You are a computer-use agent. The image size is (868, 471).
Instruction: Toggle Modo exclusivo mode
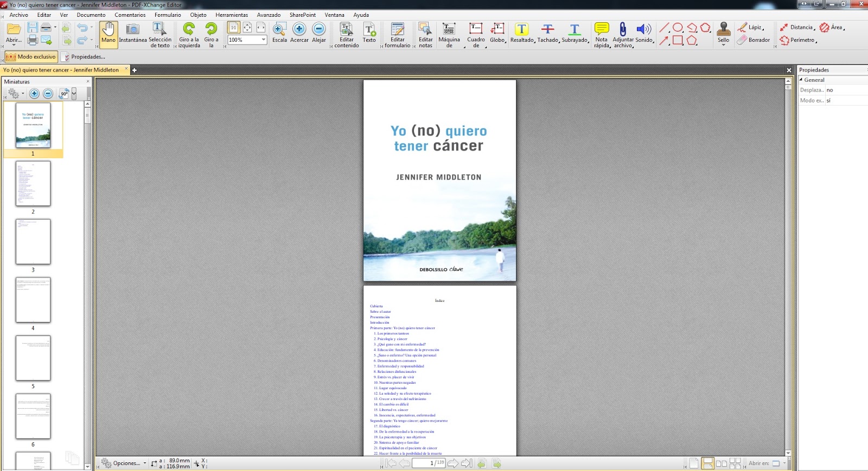pos(30,56)
